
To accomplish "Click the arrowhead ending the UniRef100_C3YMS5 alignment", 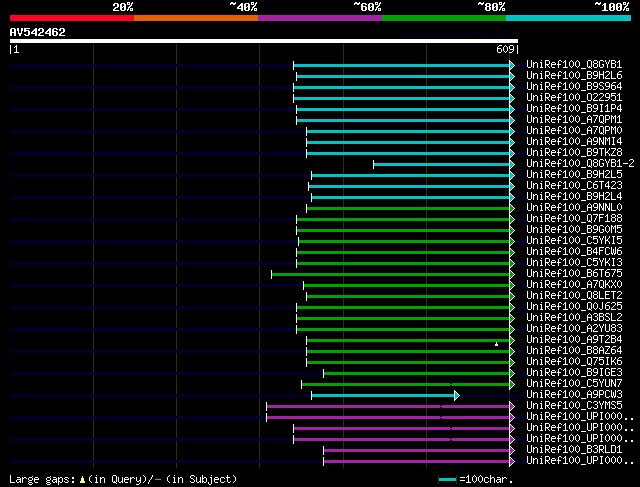I will coord(512,406).
